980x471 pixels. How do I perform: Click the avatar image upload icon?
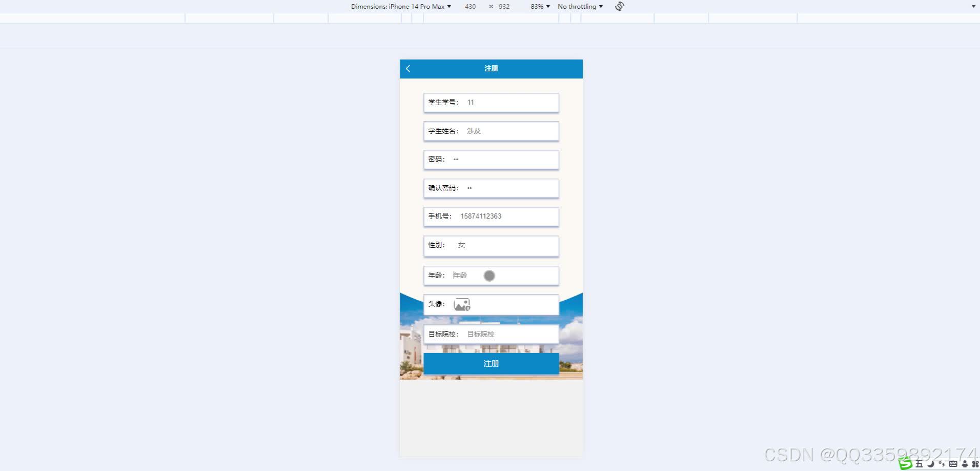462,305
